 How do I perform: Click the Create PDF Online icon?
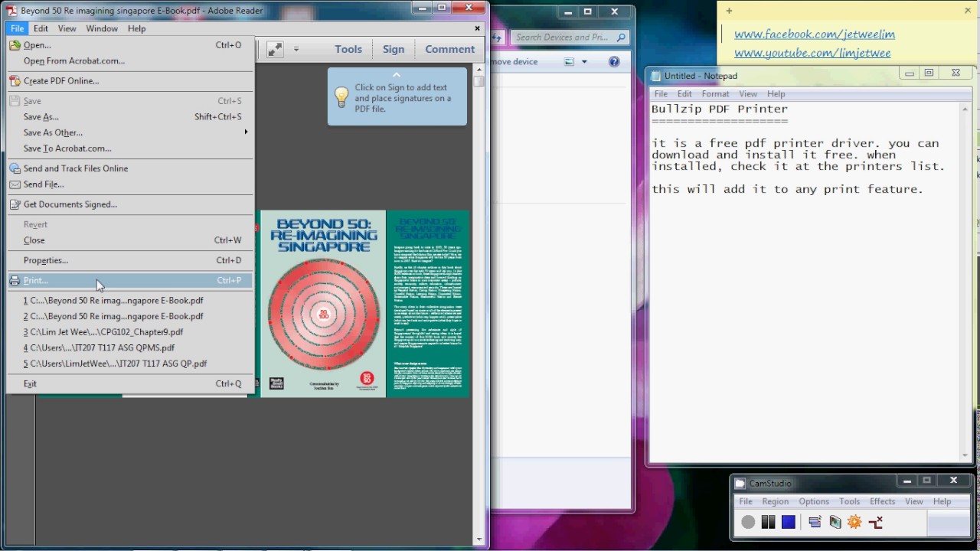coord(15,81)
